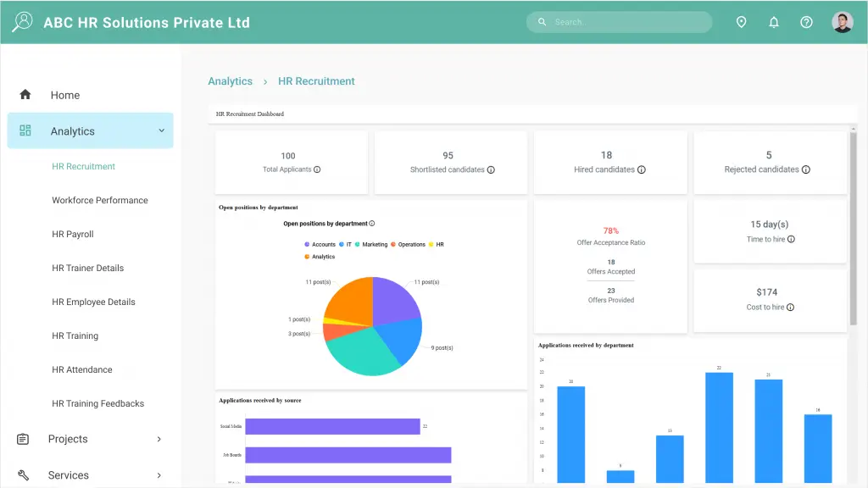Click the Analytics grid icon in the sidebar
This screenshot has width=868, height=488.
pos(25,130)
